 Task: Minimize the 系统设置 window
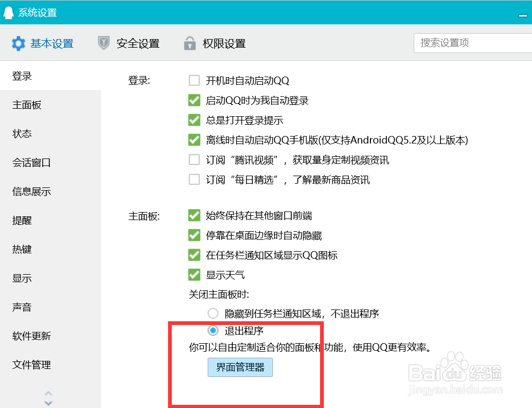[x=523, y=16]
